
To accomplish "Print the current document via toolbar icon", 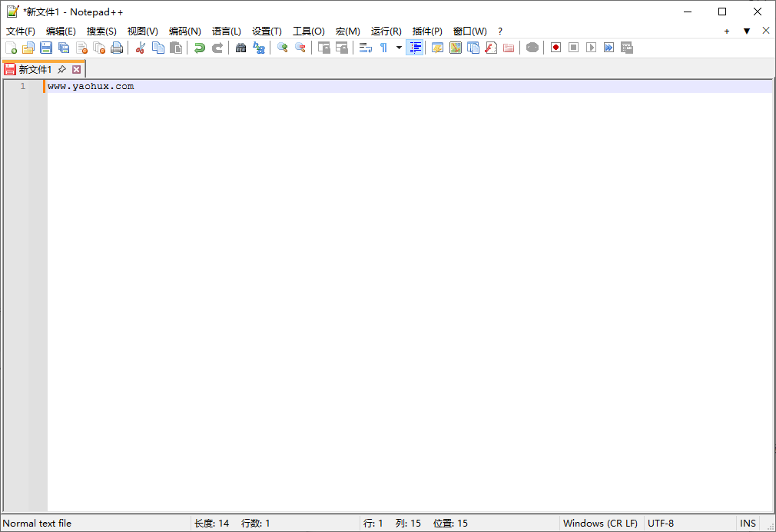I will click(x=117, y=47).
